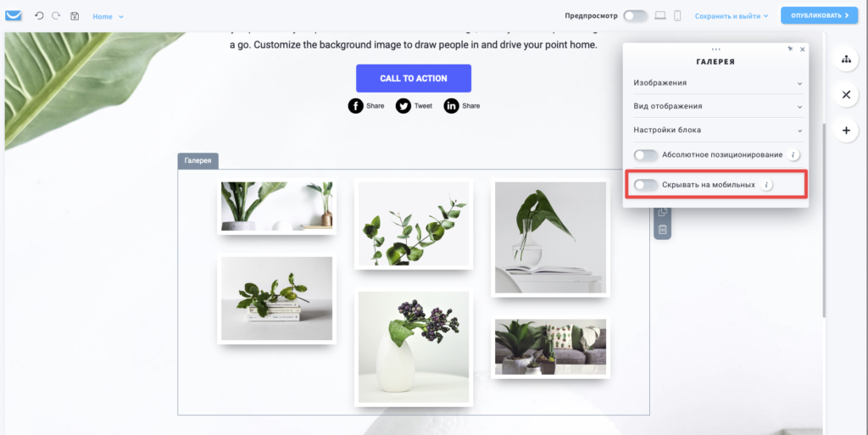Screen dimensions: 868x435
Task: Click the undo arrow icon
Action: coord(39,16)
